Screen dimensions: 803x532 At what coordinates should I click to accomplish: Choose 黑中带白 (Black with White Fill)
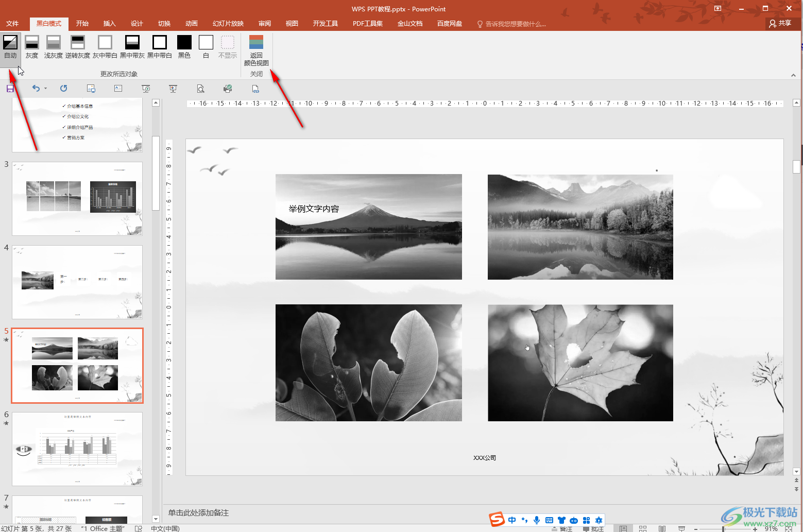tap(160, 47)
